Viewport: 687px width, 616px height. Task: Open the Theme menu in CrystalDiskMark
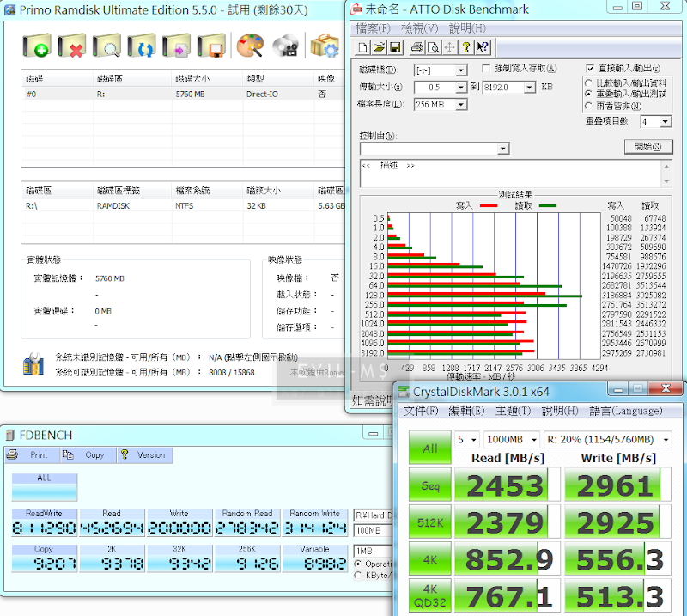pyautogui.click(x=513, y=411)
